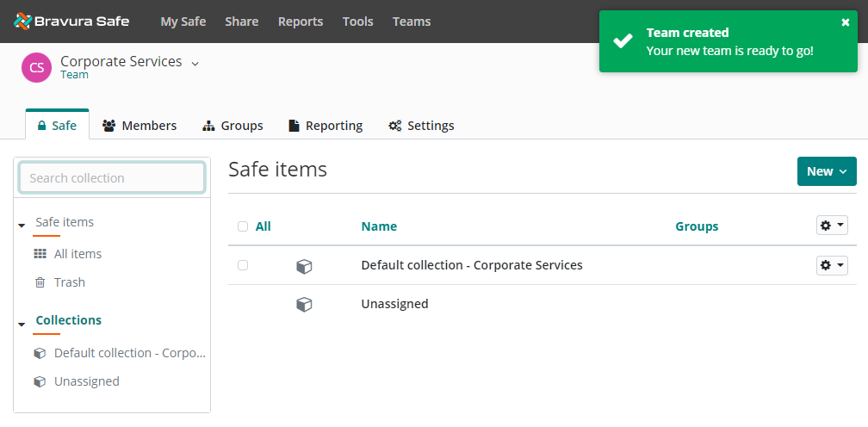Click the document icon on Reporting tab
868x427 pixels.
[x=294, y=126]
